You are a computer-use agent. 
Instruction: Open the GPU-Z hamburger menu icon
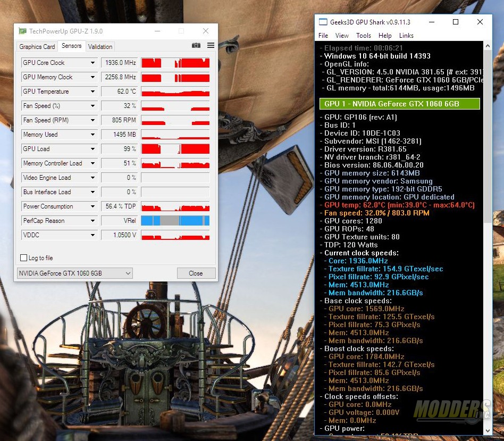point(211,45)
